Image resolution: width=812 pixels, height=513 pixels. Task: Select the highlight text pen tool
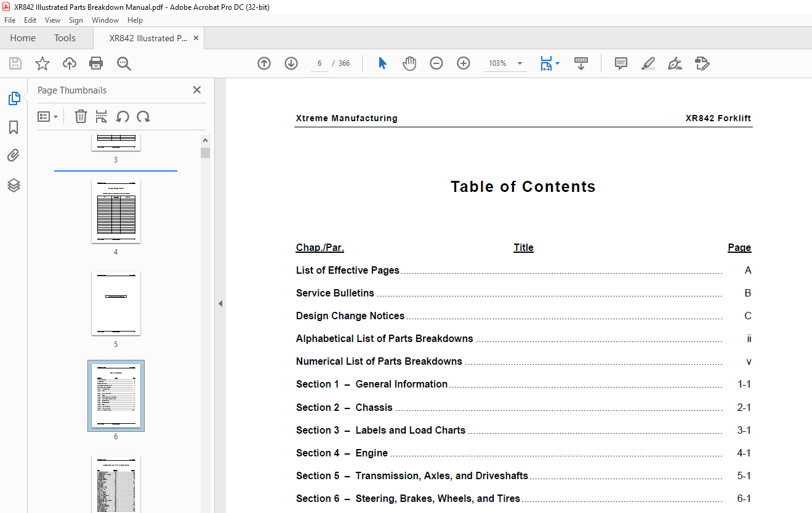(648, 63)
